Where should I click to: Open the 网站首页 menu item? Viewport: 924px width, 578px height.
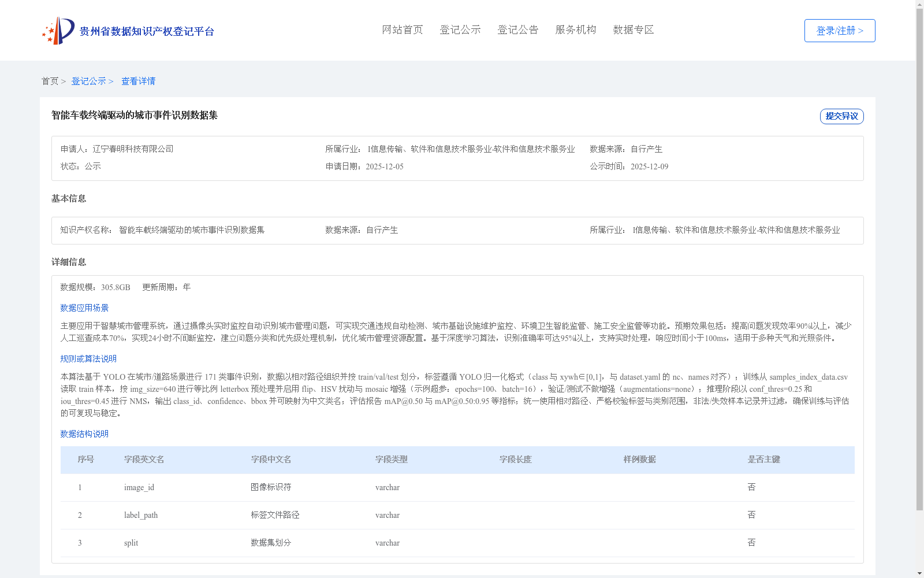click(x=403, y=30)
